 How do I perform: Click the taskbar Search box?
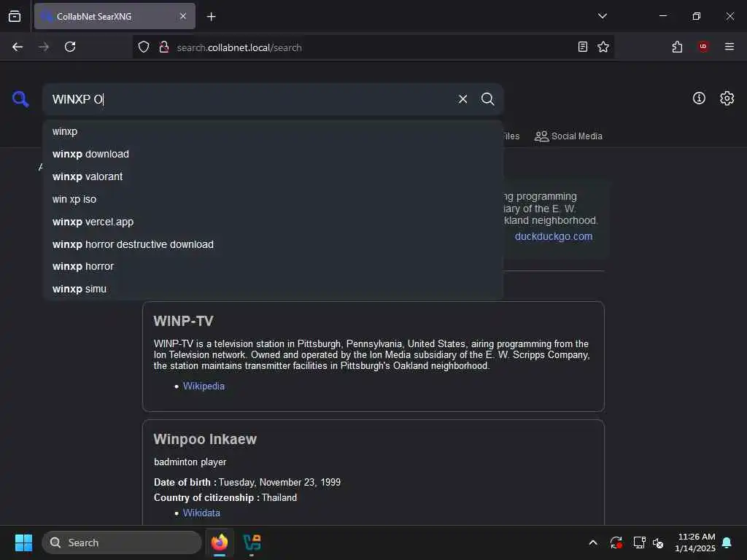(122, 542)
